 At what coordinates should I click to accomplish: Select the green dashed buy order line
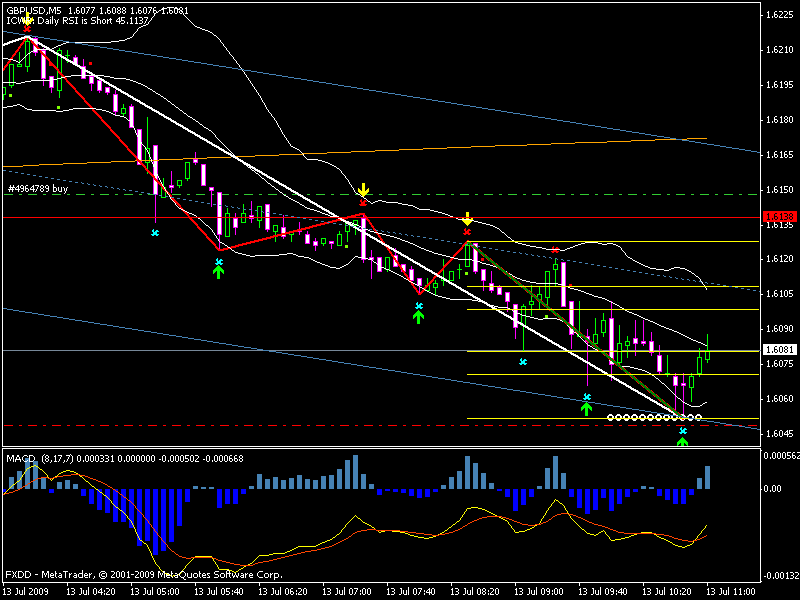pos(382,194)
